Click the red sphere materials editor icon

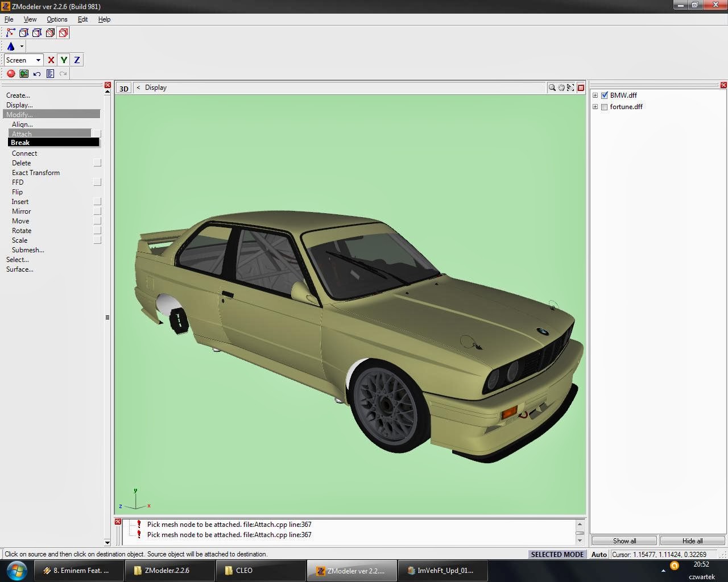11,74
